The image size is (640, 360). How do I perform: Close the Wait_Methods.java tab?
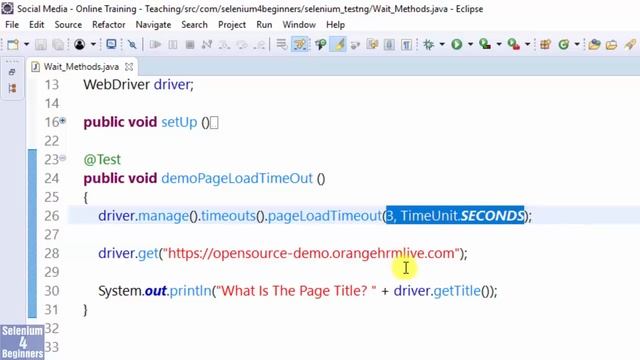point(129,67)
